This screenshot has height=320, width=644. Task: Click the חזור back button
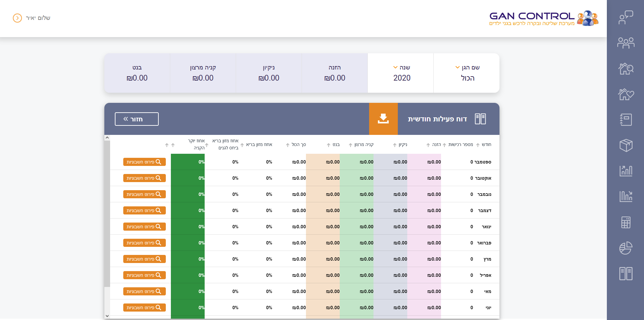tap(137, 119)
